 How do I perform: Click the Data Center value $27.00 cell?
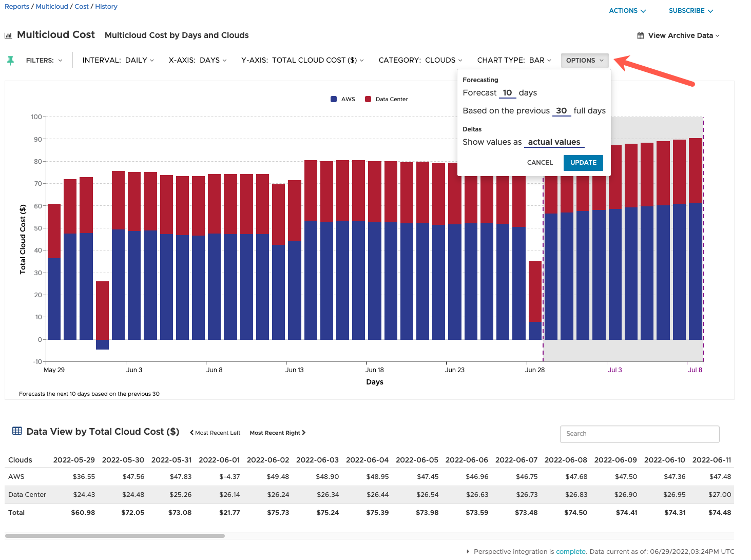point(720,494)
